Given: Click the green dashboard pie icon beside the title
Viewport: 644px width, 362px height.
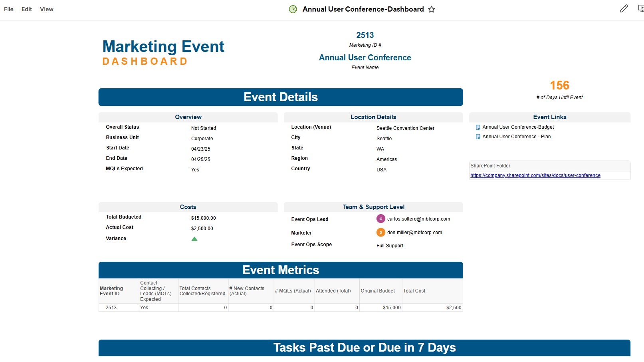Looking at the screenshot, I should [293, 9].
